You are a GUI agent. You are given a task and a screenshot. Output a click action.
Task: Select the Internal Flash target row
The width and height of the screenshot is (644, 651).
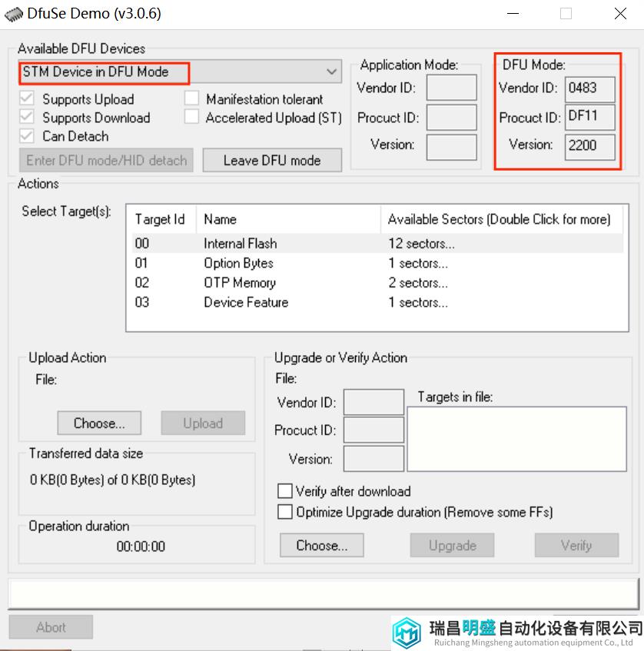(377, 244)
